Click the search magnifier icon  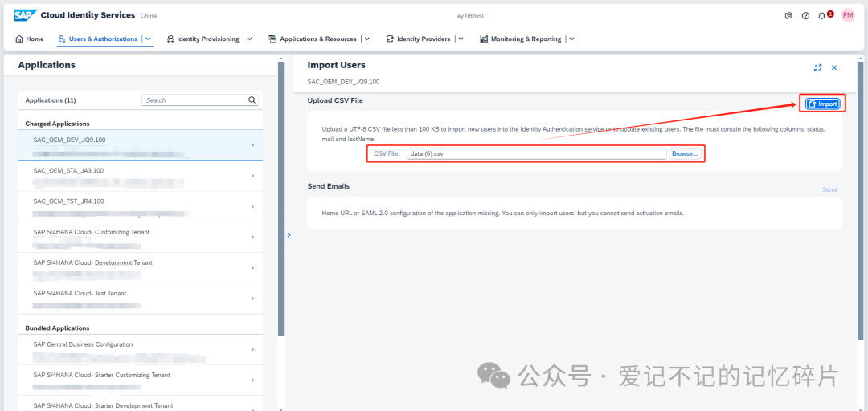click(x=252, y=100)
